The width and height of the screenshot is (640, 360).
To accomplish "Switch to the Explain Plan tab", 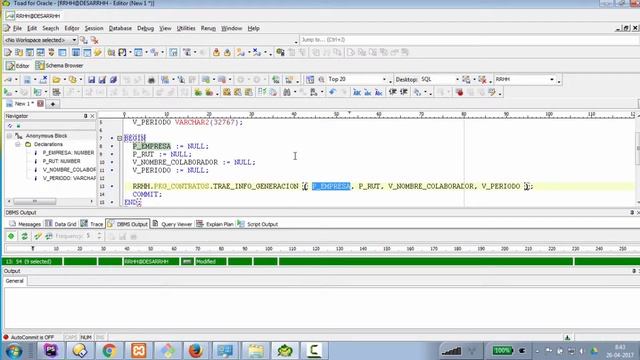I will (x=215, y=224).
